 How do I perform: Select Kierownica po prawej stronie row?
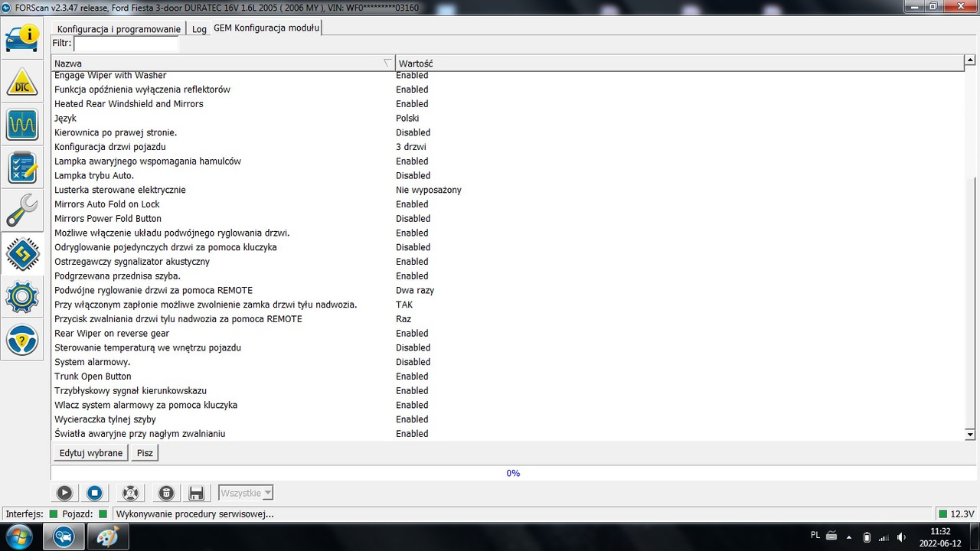(x=508, y=132)
